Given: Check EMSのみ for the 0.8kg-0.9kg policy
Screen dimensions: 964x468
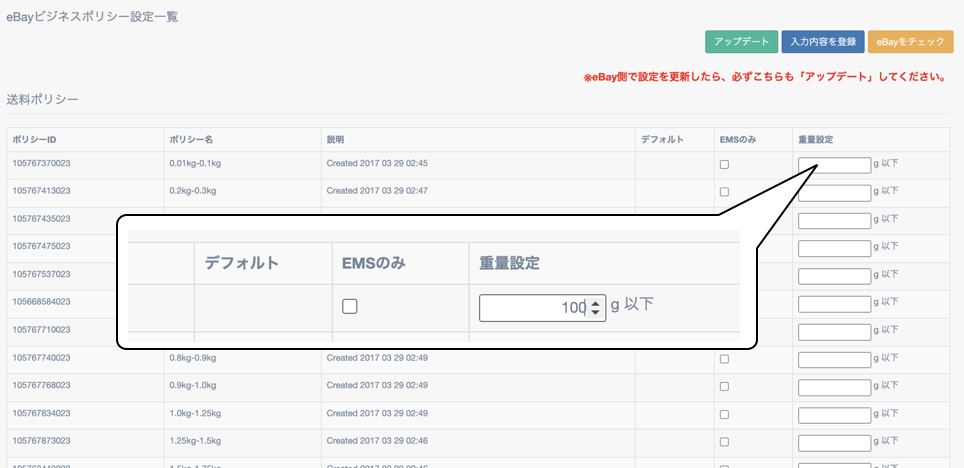Looking at the screenshot, I should (725, 359).
